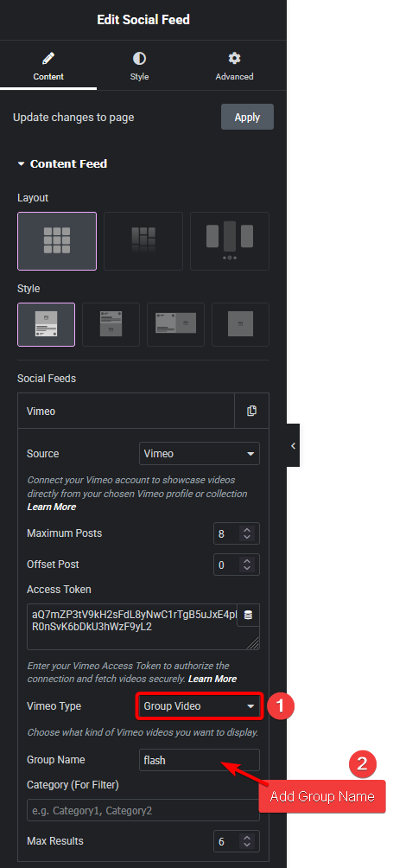Edit the Maximum Posts field
The width and height of the screenshot is (393, 868).
(x=226, y=533)
